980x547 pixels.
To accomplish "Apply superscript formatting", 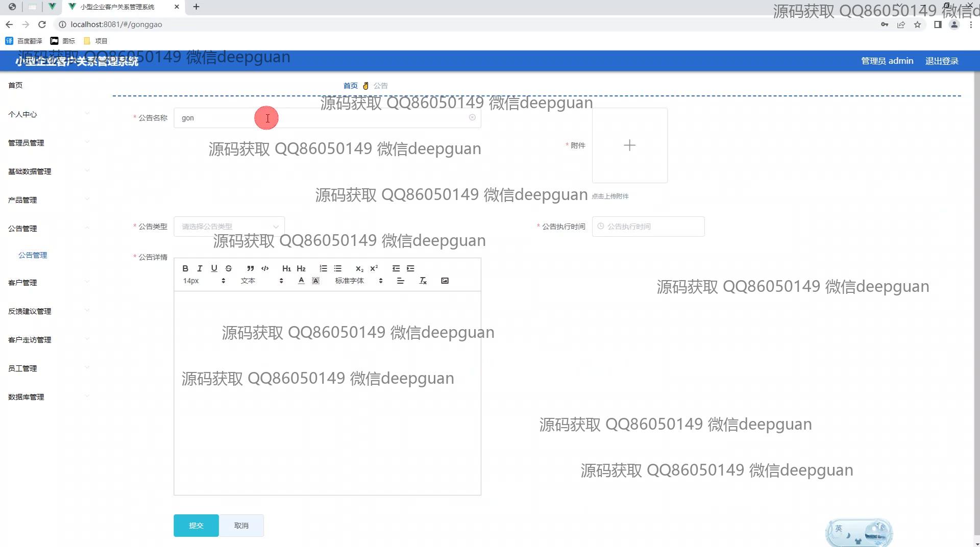I will pos(374,268).
